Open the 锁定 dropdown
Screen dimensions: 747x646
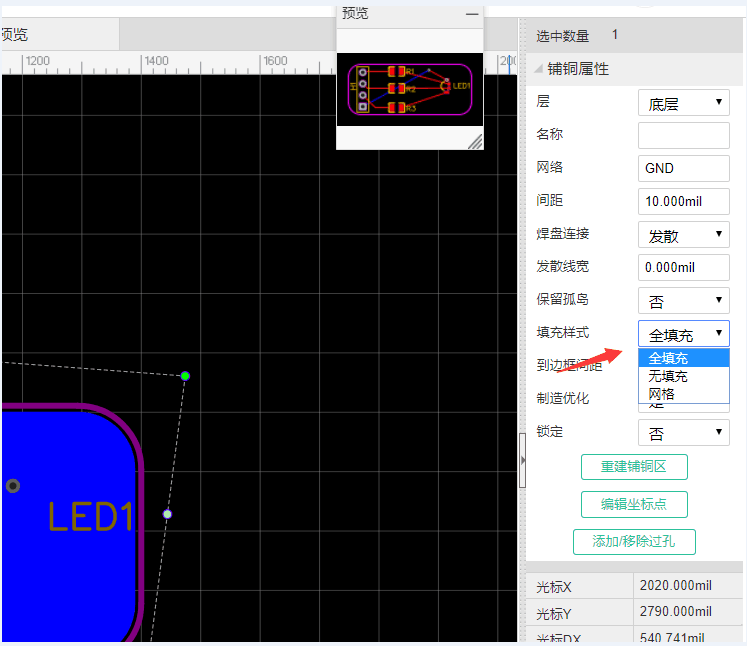[x=683, y=434]
